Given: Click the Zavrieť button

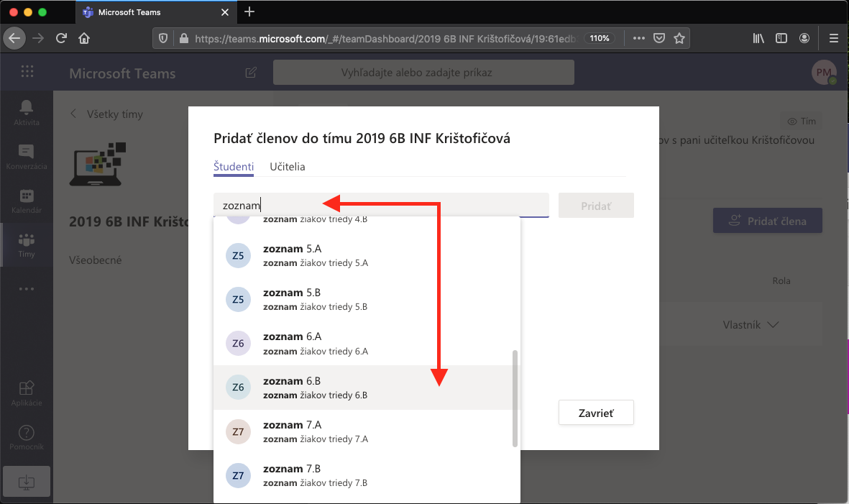Looking at the screenshot, I should click(596, 413).
